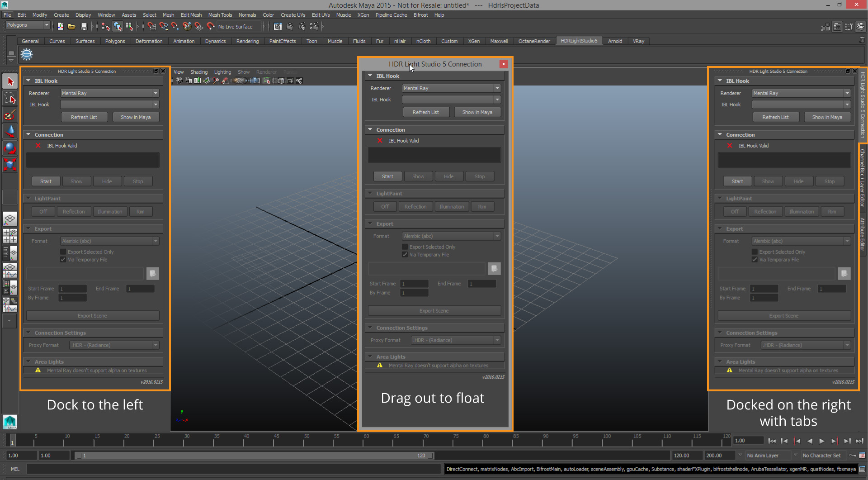Close the floating HDR Light Studio window

coord(504,64)
